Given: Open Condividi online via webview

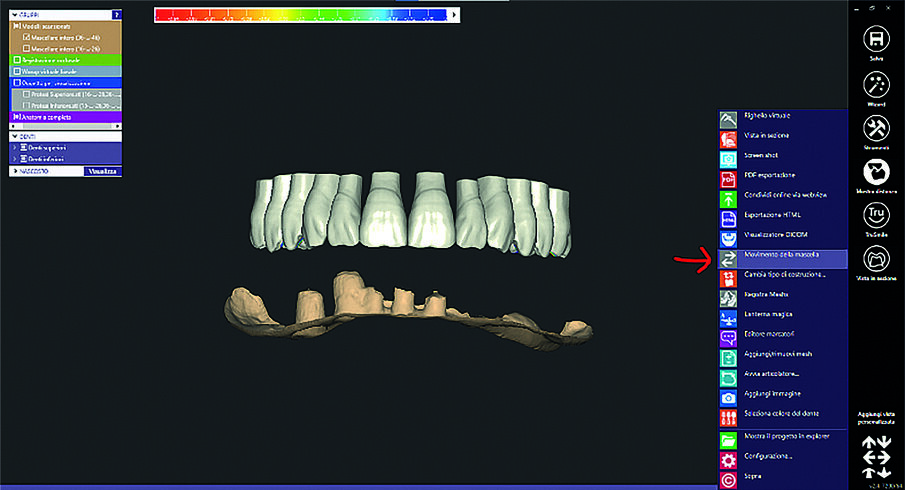Looking at the screenshot, I should [782, 199].
